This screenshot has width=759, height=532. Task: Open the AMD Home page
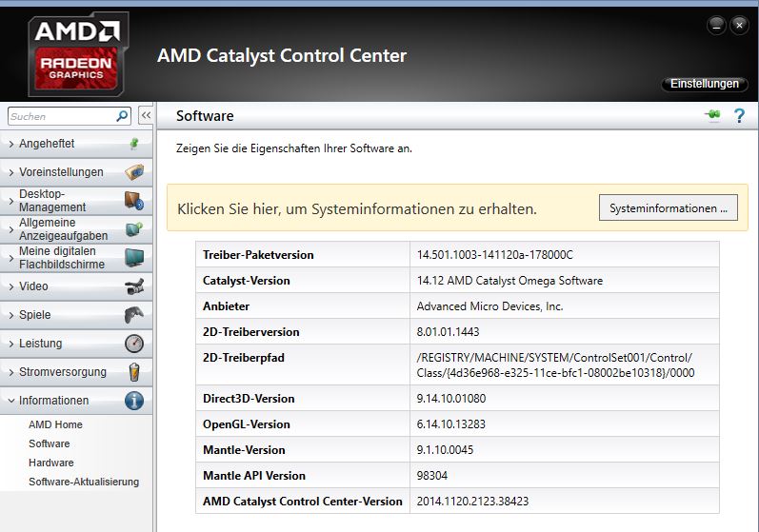[55, 424]
